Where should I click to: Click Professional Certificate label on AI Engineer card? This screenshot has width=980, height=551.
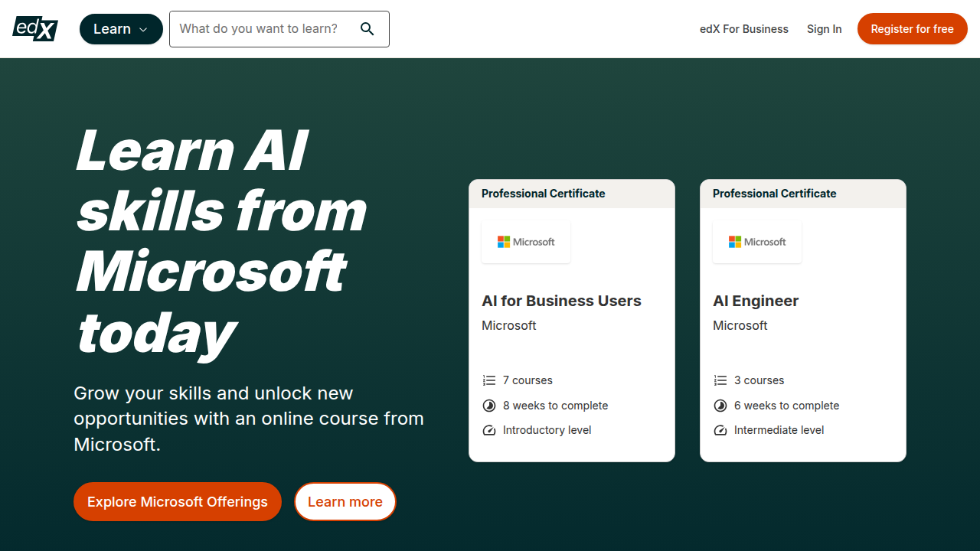pyautogui.click(x=775, y=194)
